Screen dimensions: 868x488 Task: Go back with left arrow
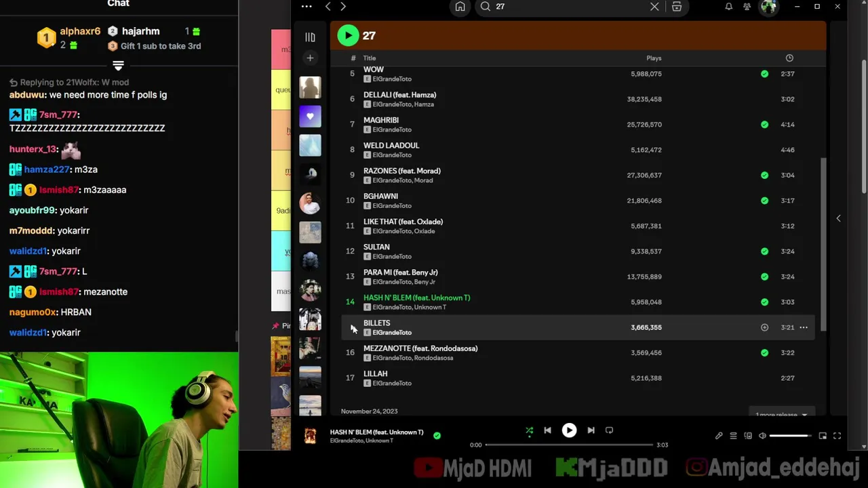pos(328,7)
